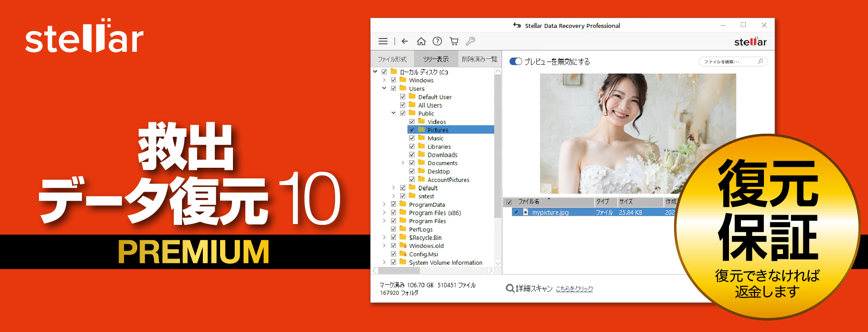Expand the System Volume Information node
Viewport: 868px width, 332px height.
(384, 262)
